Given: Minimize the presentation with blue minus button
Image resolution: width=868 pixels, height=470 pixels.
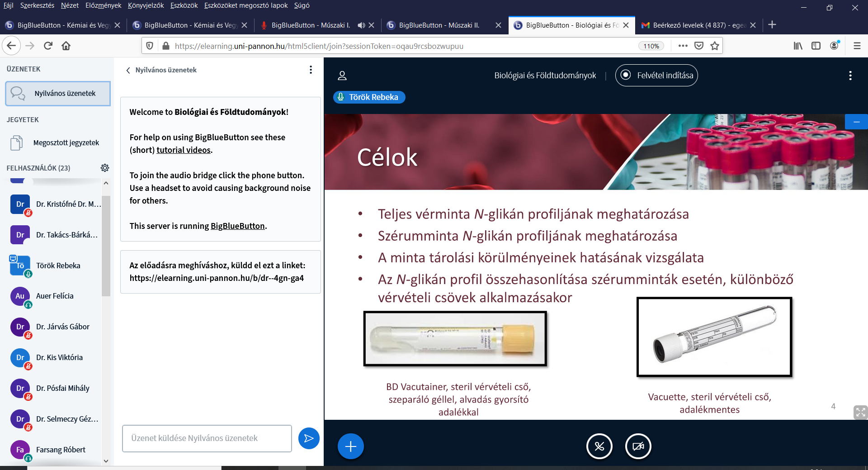Looking at the screenshot, I should [x=856, y=122].
